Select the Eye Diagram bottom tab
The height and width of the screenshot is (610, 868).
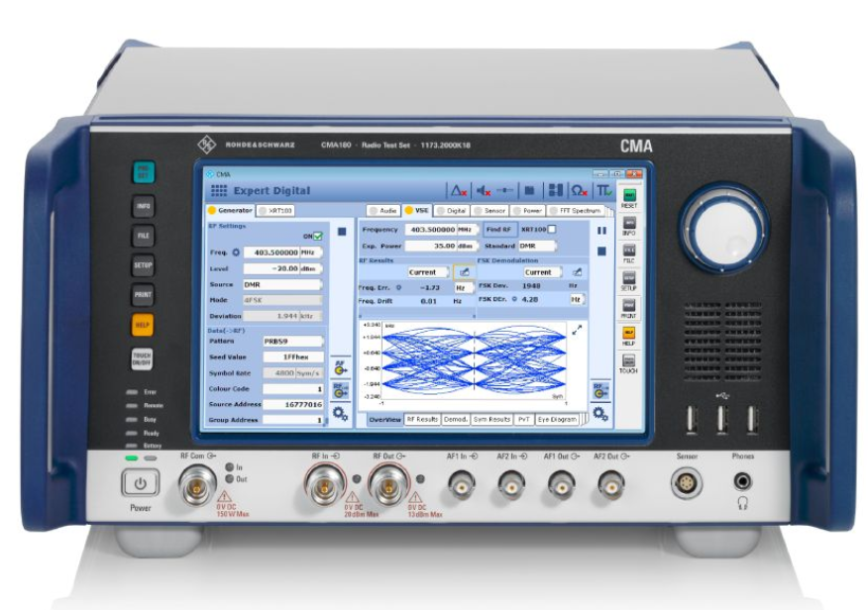(x=557, y=420)
